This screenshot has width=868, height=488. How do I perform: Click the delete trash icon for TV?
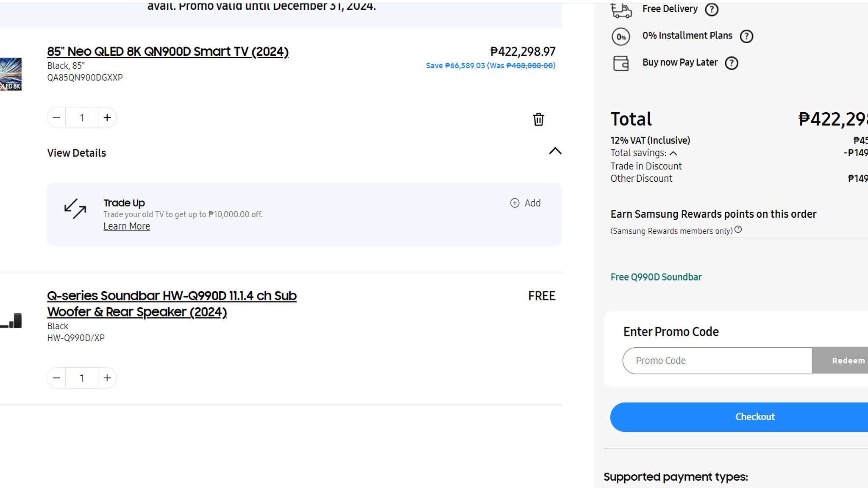coord(538,119)
